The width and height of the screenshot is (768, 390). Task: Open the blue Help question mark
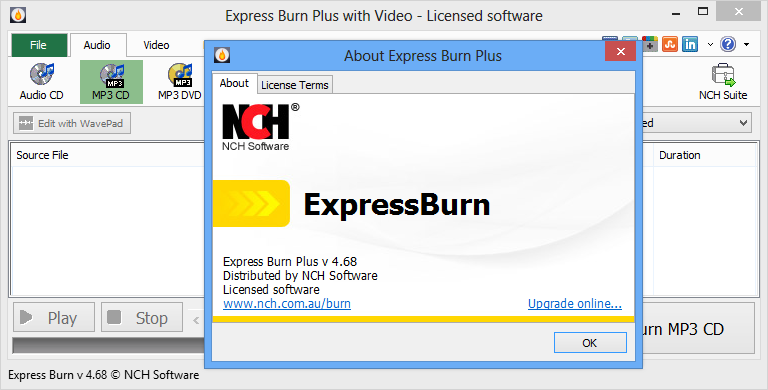[x=728, y=44]
